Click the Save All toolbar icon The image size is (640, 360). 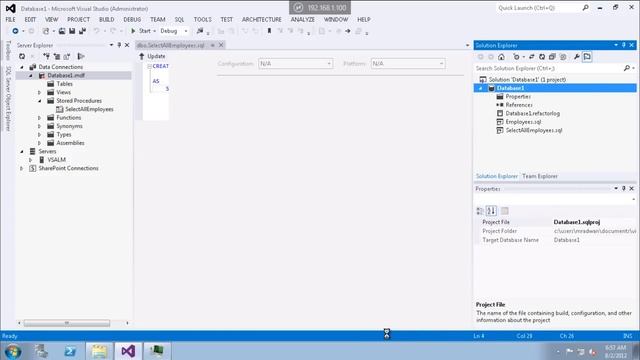point(82,31)
